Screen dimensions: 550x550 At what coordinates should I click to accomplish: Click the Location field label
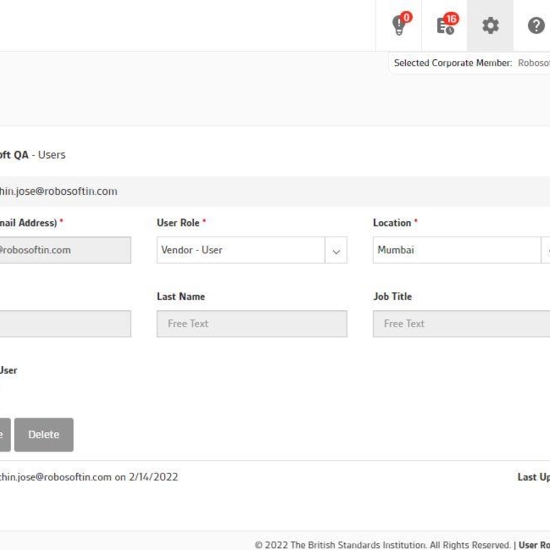coord(392,223)
